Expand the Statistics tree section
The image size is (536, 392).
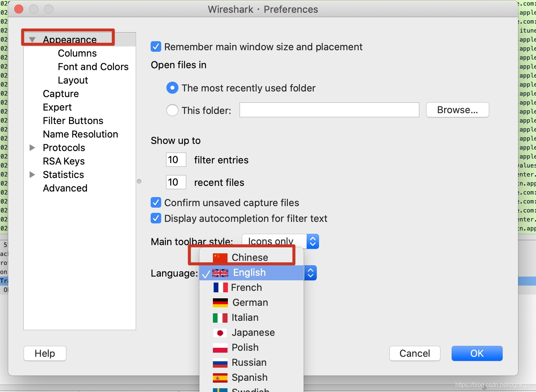[x=32, y=175]
